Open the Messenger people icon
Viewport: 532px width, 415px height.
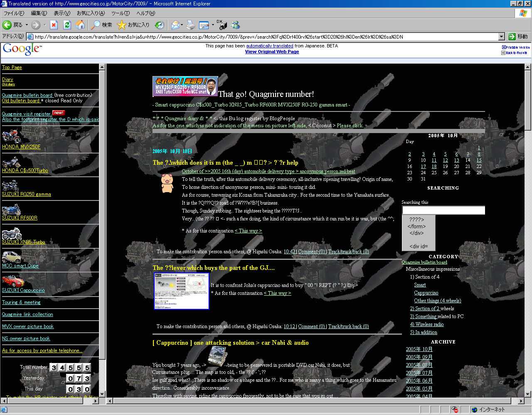[x=236, y=25]
